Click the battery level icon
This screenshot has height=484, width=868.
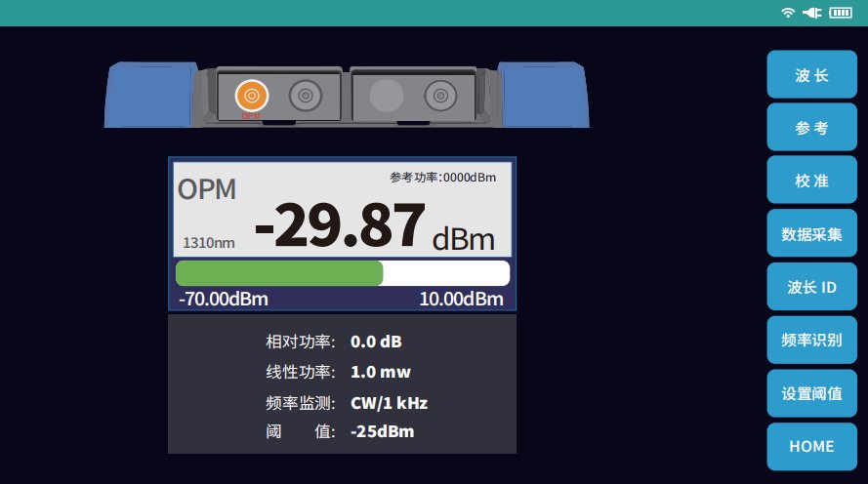[x=841, y=13]
